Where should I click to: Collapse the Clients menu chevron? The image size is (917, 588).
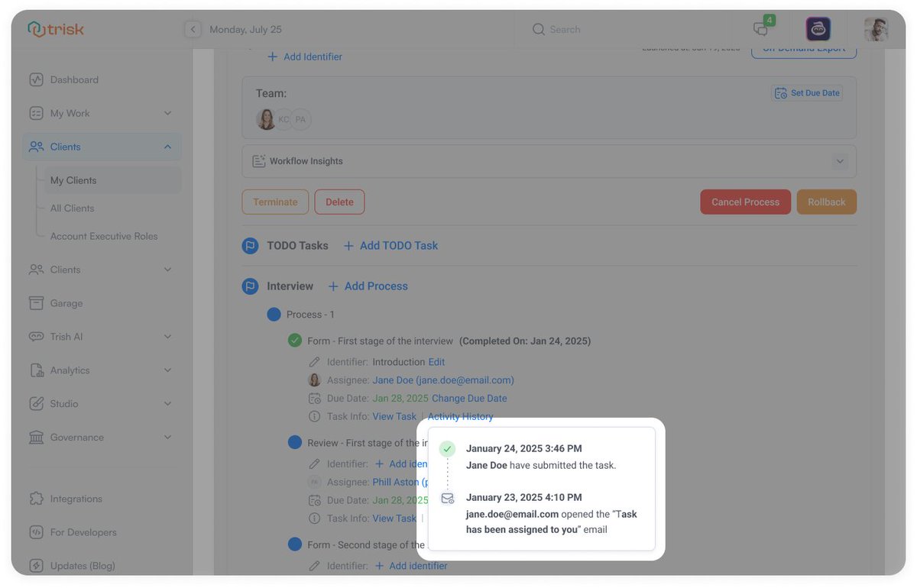167,145
